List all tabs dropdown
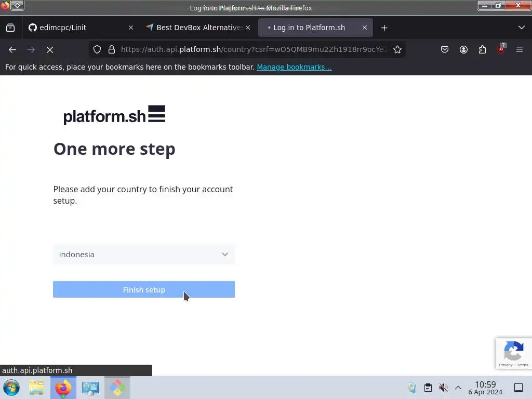Viewport: 532px width, 399px height. (522, 28)
